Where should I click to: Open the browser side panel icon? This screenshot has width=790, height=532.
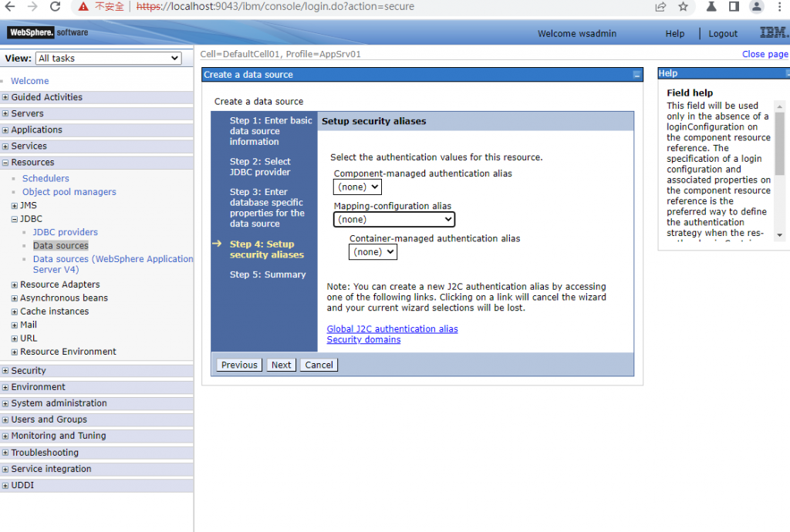coord(734,6)
